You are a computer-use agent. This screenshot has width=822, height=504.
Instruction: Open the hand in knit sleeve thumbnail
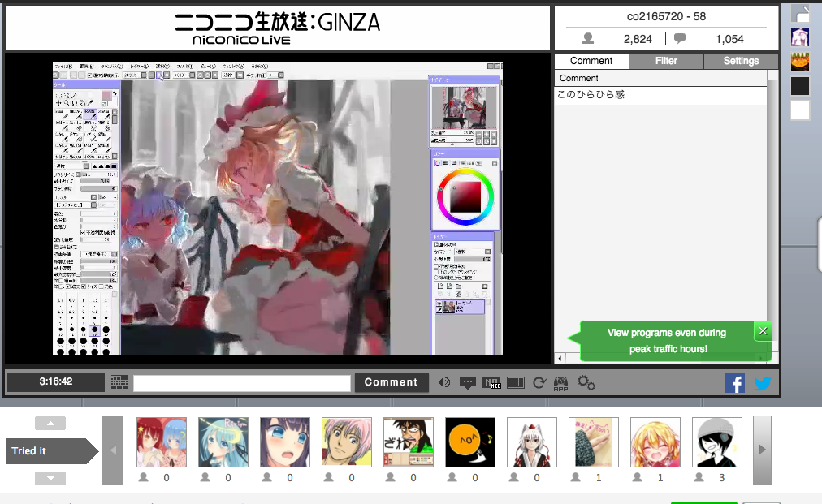pos(594,442)
